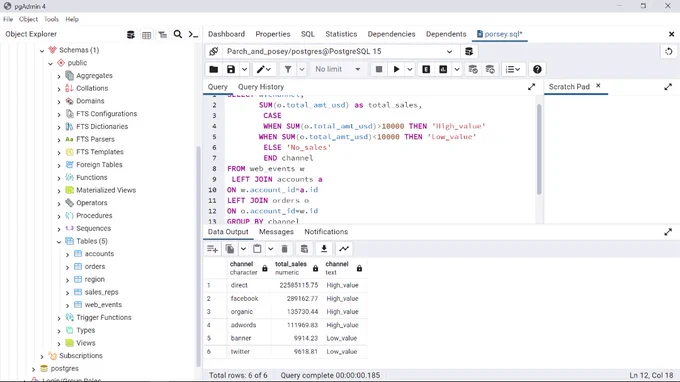Close the Scratch Pad tab

tap(598, 86)
